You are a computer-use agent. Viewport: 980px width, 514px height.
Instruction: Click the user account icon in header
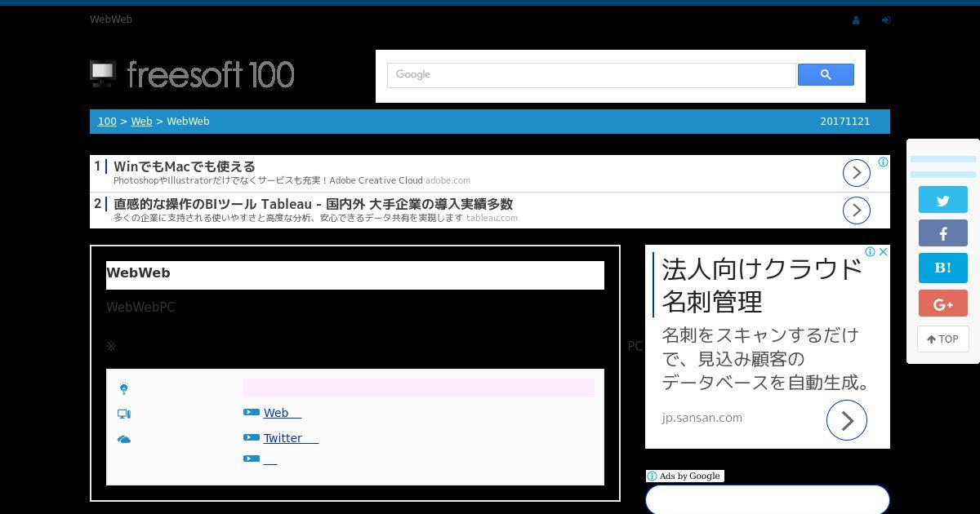(856, 20)
